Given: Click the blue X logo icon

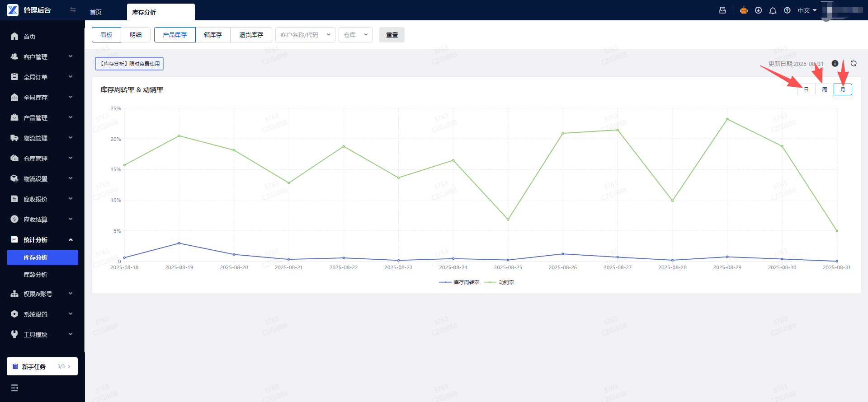Looking at the screenshot, I should click(13, 10).
